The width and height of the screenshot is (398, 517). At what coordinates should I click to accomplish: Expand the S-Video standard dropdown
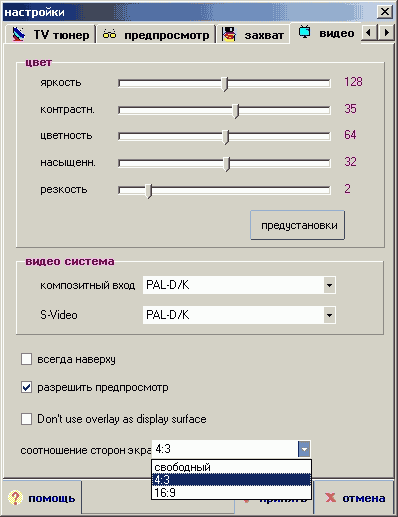329,315
